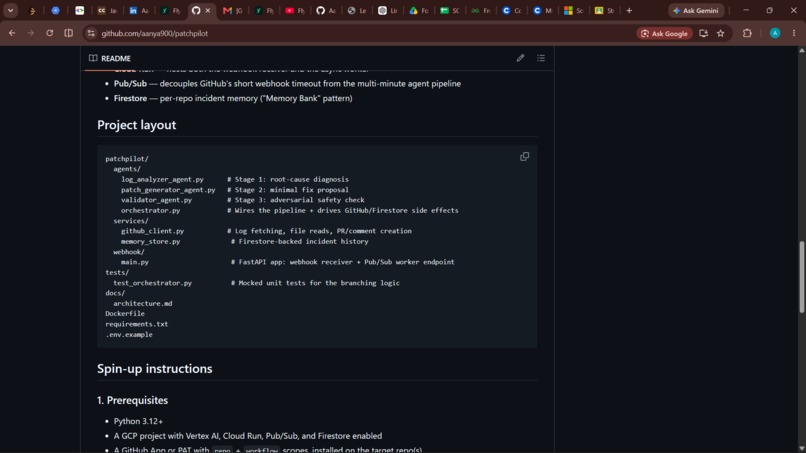
Task: Select the memory_store.py line
Action: (x=245, y=241)
